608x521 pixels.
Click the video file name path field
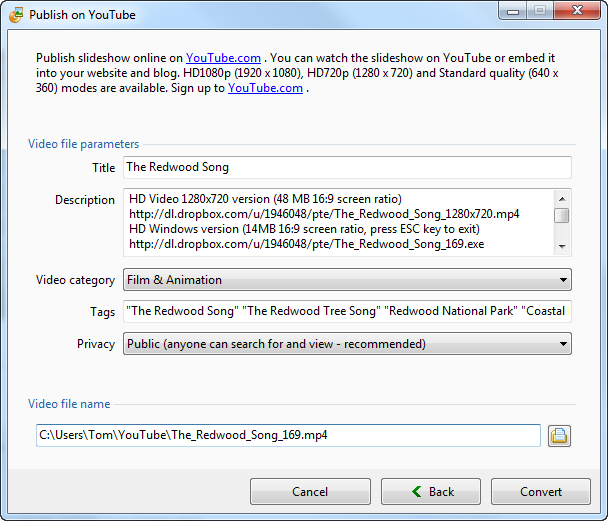288,435
